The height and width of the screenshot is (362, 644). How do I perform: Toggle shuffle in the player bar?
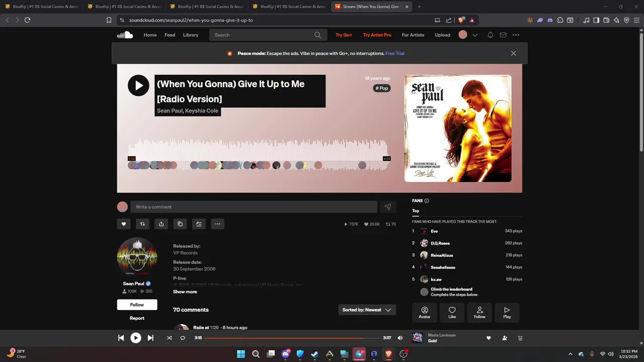pos(169,338)
